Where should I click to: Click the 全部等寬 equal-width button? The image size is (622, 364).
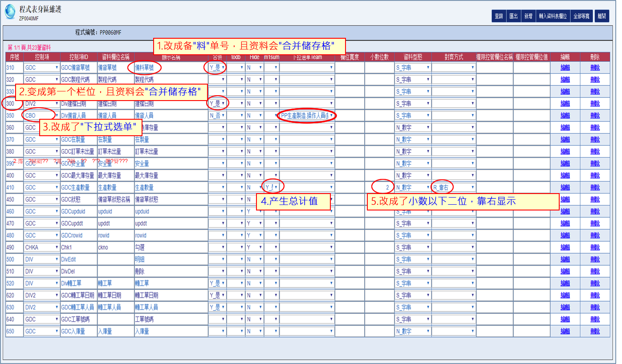(x=581, y=16)
